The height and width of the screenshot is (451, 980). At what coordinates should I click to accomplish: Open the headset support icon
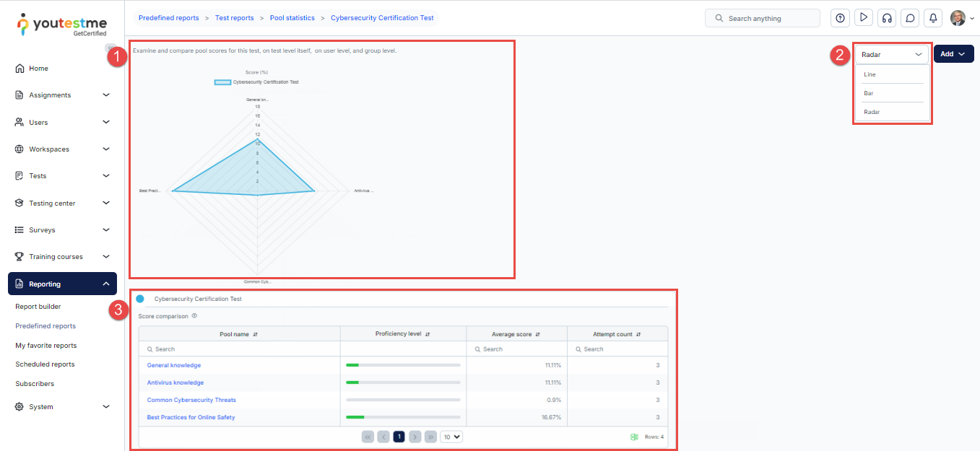[x=886, y=18]
